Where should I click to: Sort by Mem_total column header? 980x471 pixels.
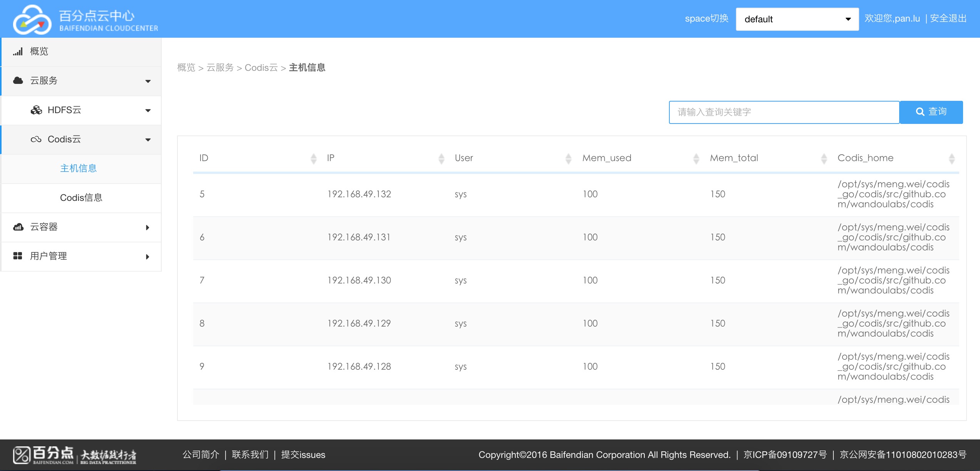[734, 158]
